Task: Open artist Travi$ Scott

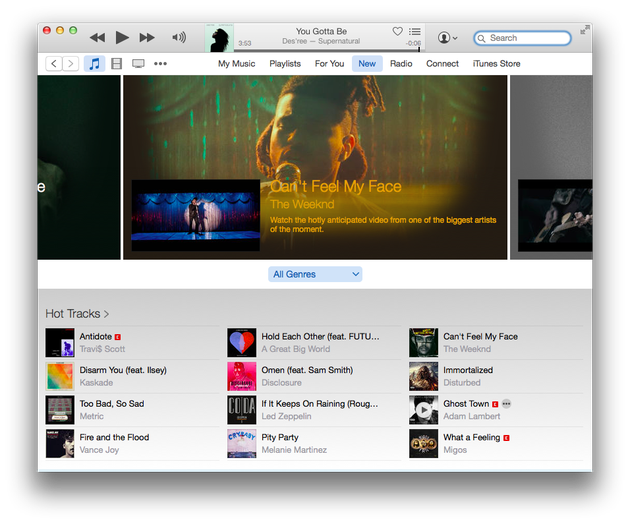Action: click(x=102, y=349)
